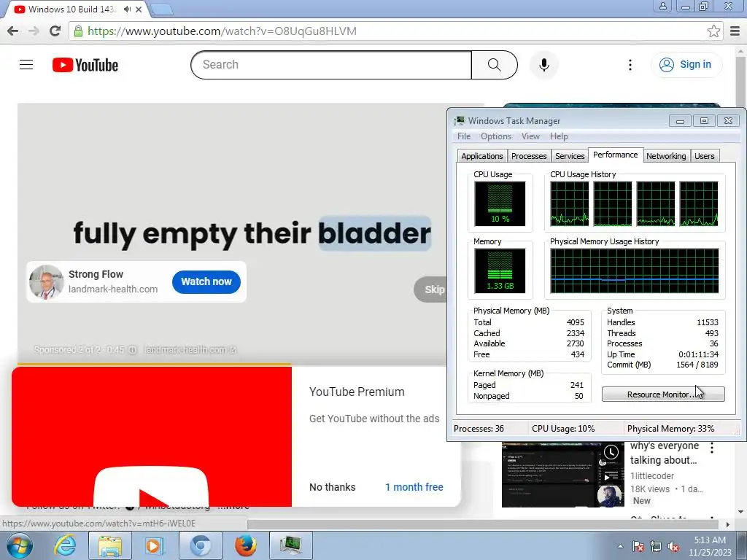Open YouTube guide hamburger menu

tap(26, 64)
